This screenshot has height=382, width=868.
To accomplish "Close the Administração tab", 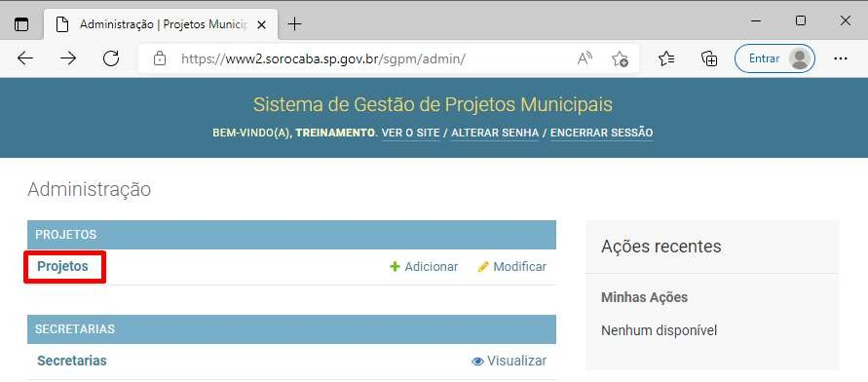I will [x=262, y=25].
